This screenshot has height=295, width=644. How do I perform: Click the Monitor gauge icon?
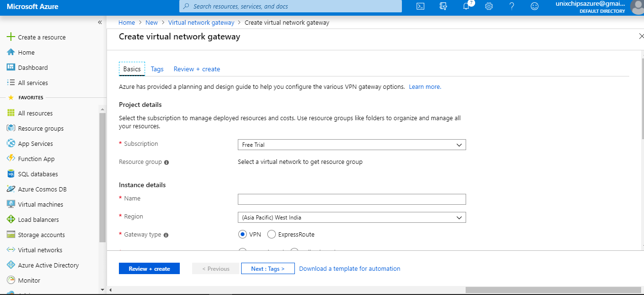point(11,280)
